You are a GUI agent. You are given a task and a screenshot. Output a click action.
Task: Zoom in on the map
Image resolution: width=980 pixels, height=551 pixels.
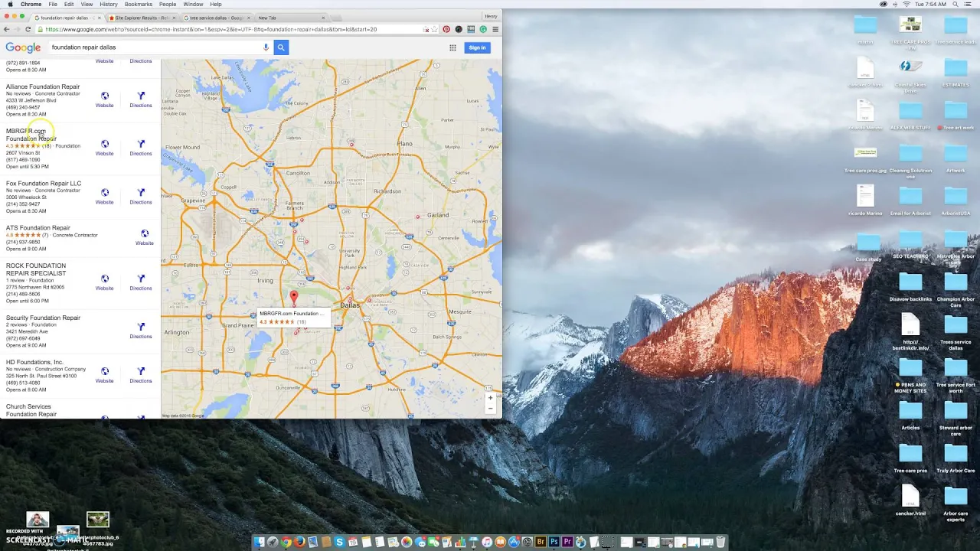[491, 397]
